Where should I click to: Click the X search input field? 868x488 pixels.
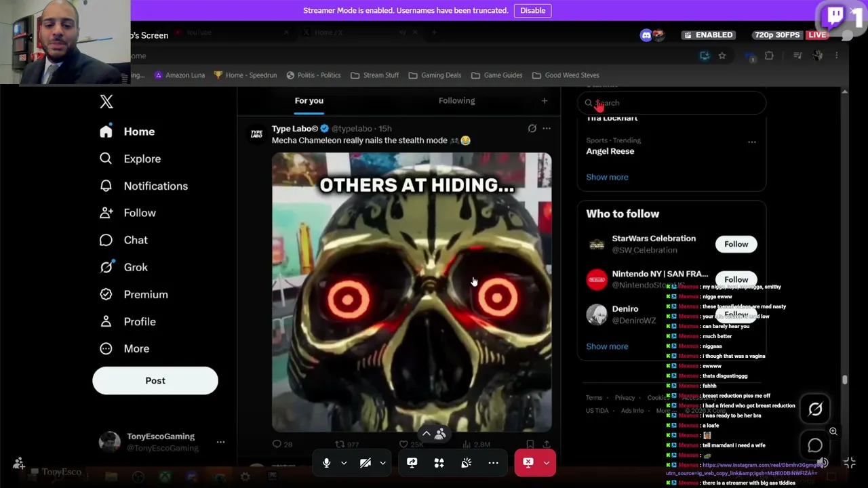(672, 103)
